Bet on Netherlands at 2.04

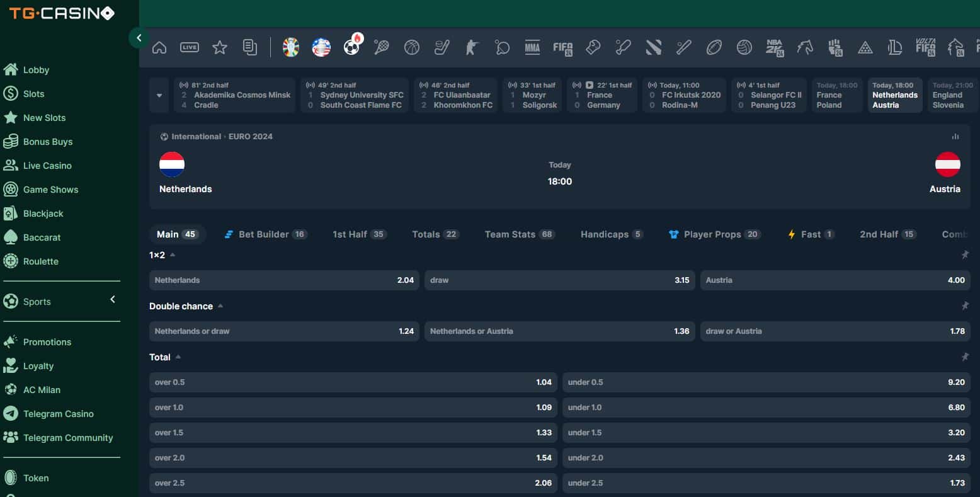[284, 280]
